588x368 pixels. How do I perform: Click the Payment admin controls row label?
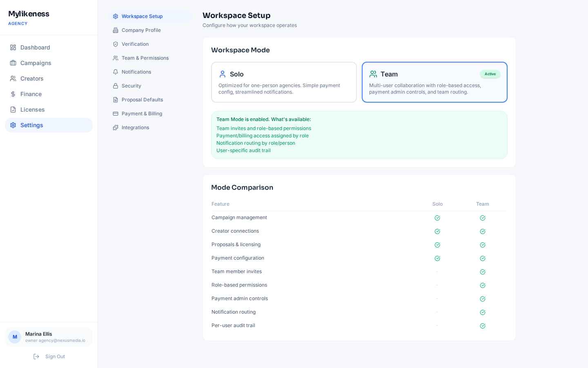tap(240, 298)
